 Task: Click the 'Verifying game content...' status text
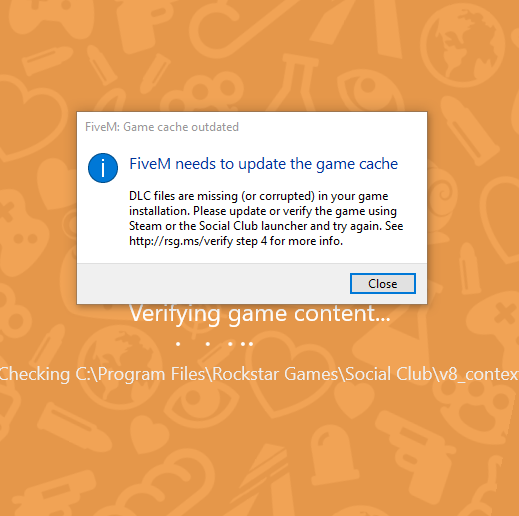click(260, 314)
